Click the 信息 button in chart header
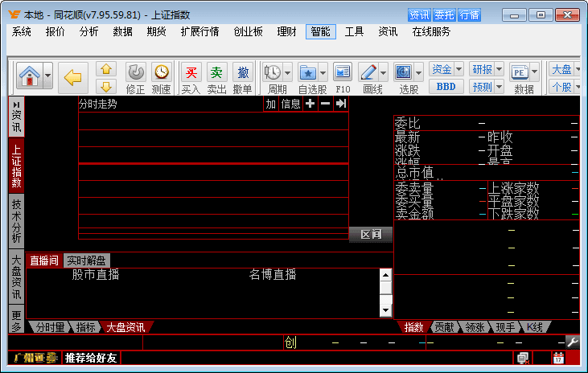Image resolution: width=588 pixels, height=373 pixels. (x=290, y=104)
